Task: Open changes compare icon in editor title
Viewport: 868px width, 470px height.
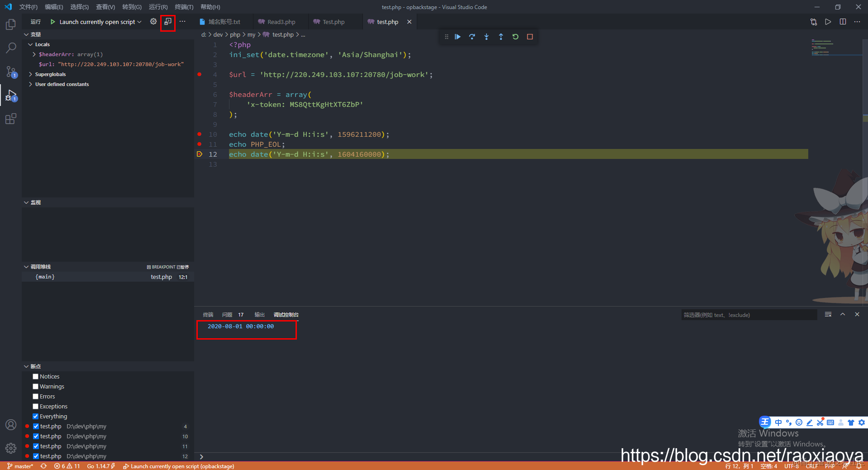Action: click(x=814, y=22)
